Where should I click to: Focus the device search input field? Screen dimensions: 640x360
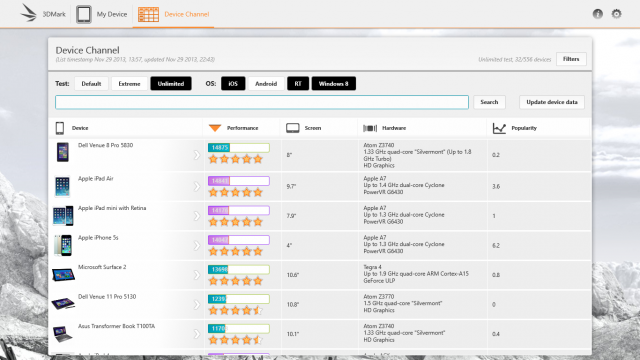pyautogui.click(x=262, y=102)
